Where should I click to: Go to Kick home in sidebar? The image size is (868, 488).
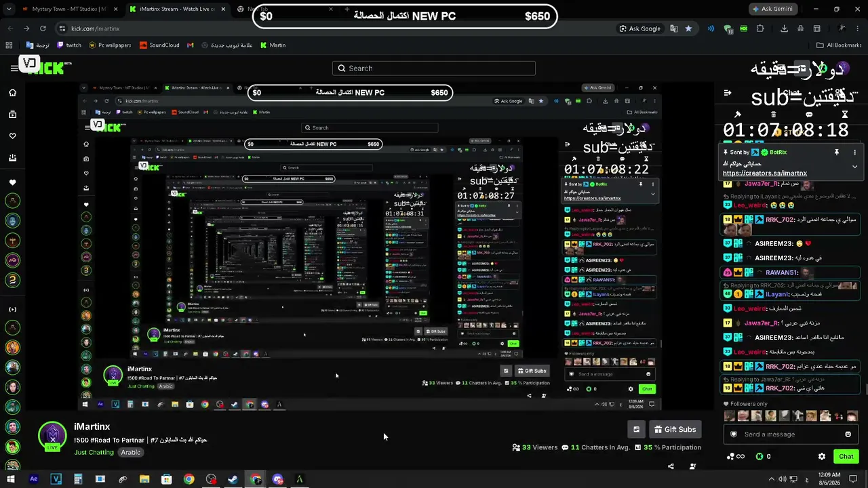[12, 93]
